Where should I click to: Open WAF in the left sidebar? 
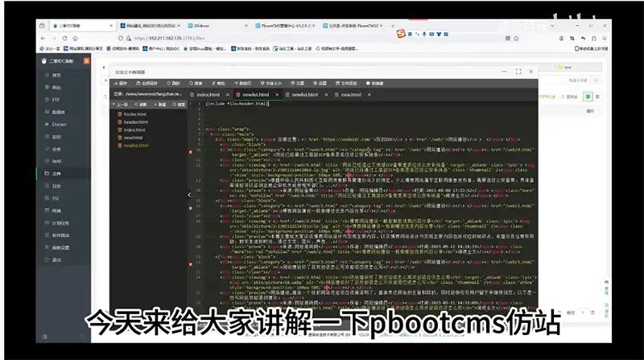tap(57, 160)
